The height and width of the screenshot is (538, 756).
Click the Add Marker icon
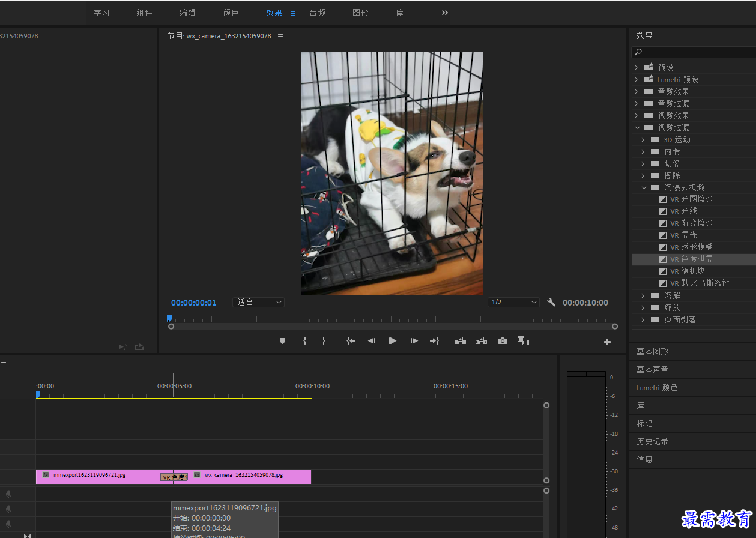point(283,341)
